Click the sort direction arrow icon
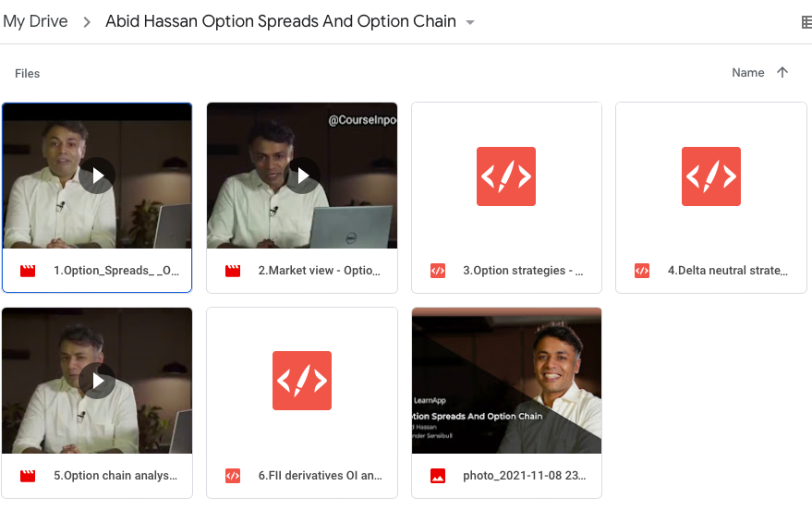 [782, 73]
